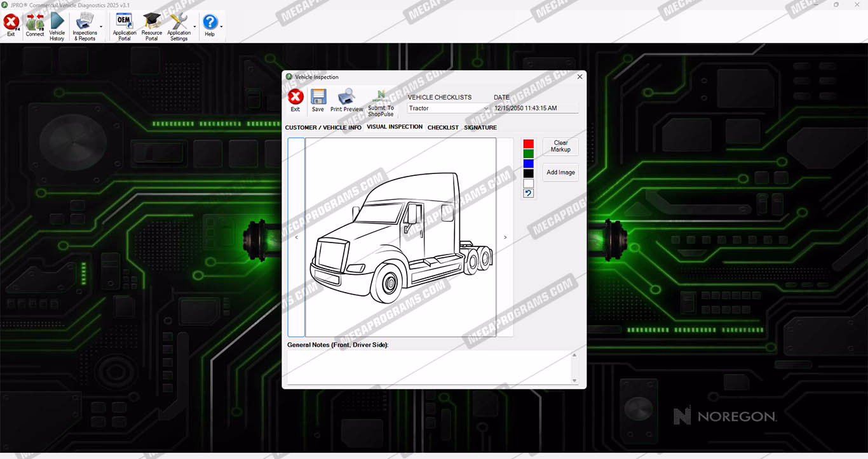868x459 pixels.
Task: Open the Resource Portal icon
Action: point(151,25)
